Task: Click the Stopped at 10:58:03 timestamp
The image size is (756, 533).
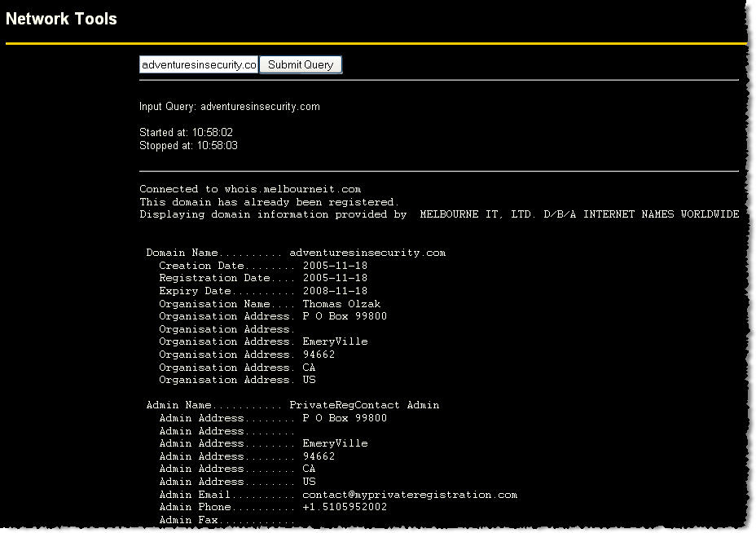Action: coord(188,145)
